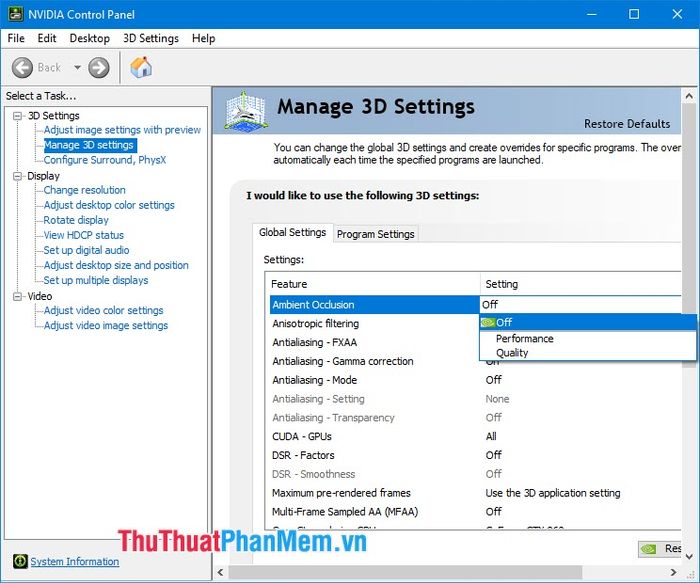This screenshot has height=583, width=700.
Task: Open Set up digital audio task
Action: click(x=86, y=250)
